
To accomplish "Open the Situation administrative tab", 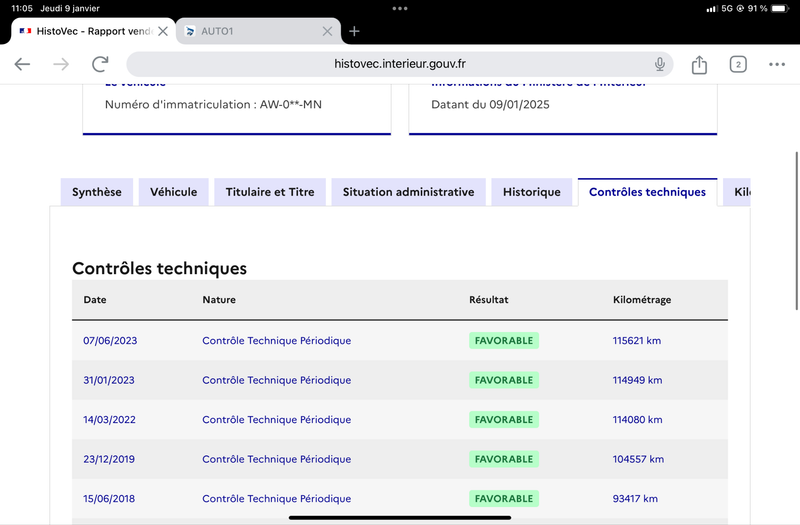I will coord(408,192).
